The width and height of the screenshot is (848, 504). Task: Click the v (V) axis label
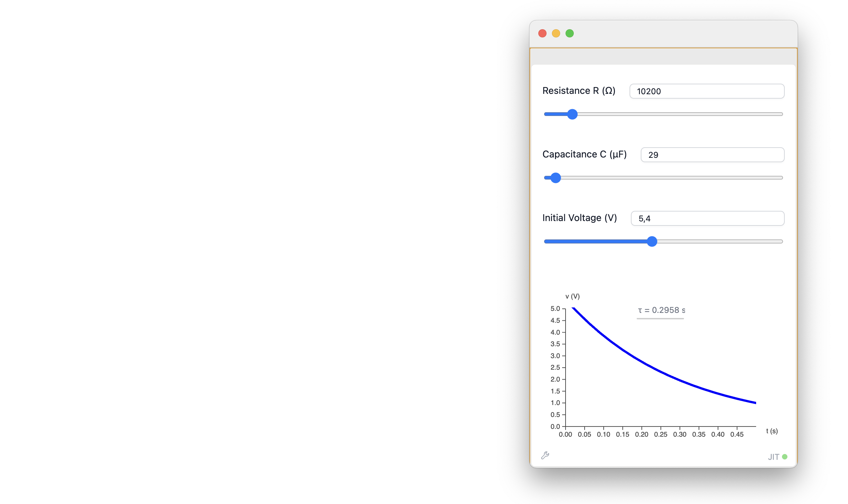(x=572, y=296)
